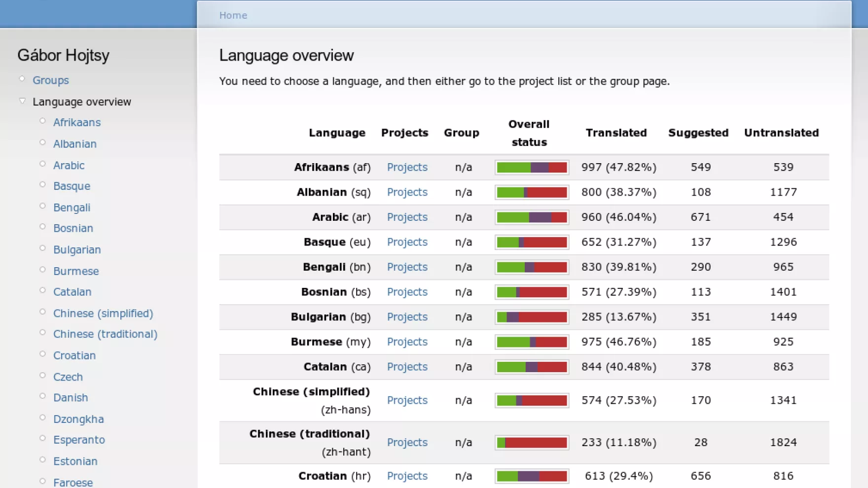Select Chinese (simplified) in the sidebar
This screenshot has height=488, width=868.
pyautogui.click(x=104, y=314)
